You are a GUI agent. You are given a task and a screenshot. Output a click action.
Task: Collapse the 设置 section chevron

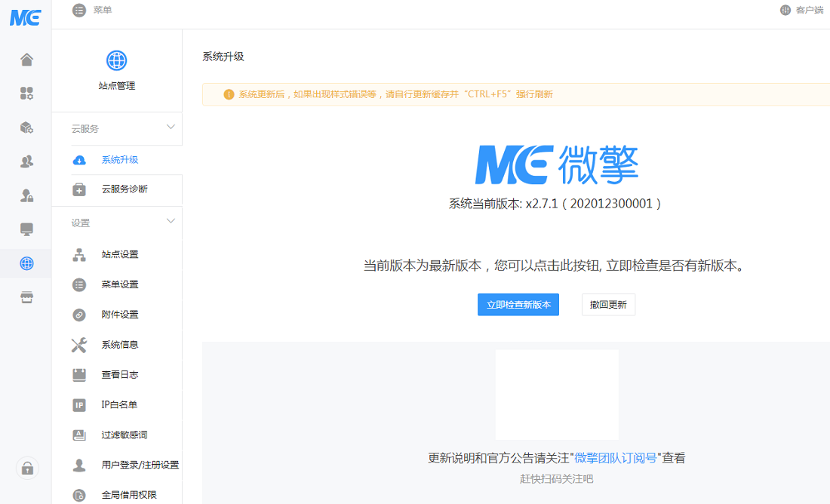pyautogui.click(x=171, y=221)
